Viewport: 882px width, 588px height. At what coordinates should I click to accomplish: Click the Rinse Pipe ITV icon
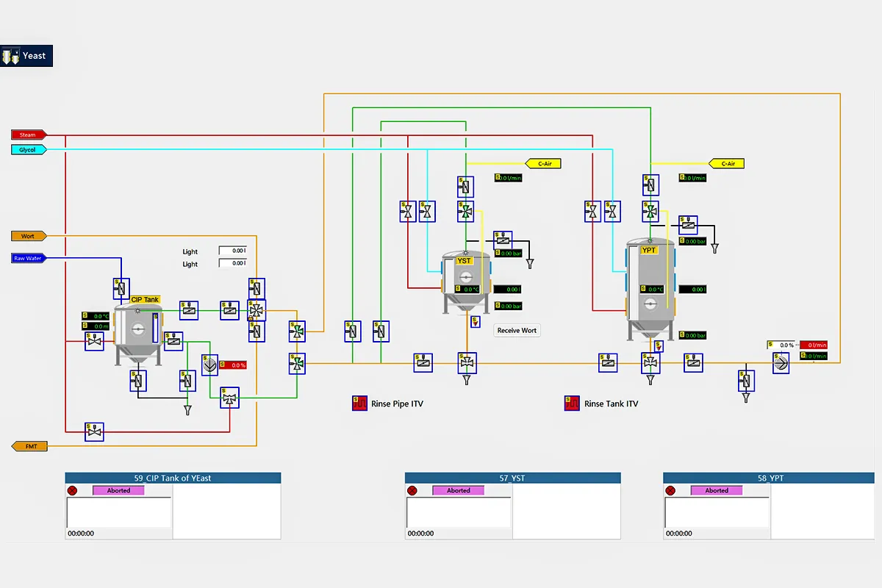tap(359, 404)
